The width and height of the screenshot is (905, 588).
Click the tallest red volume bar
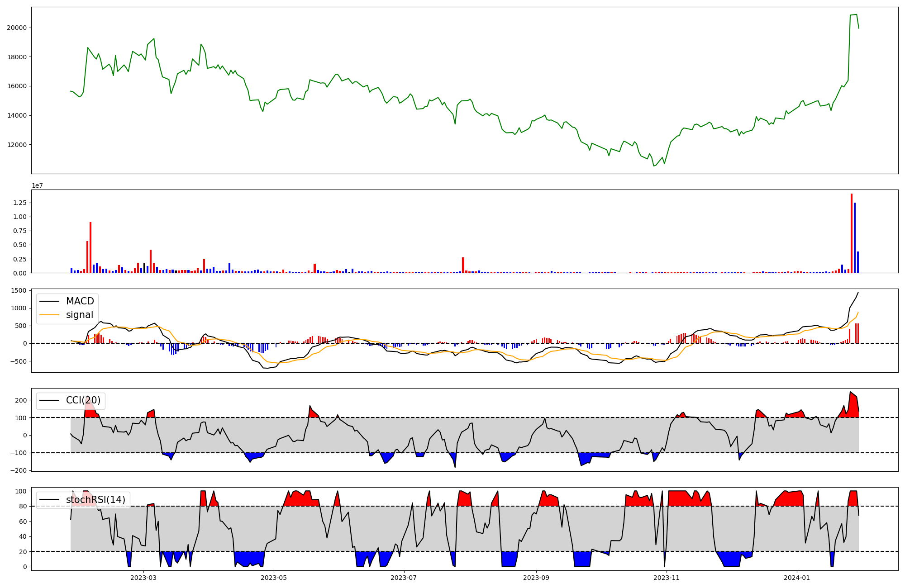[x=852, y=233]
